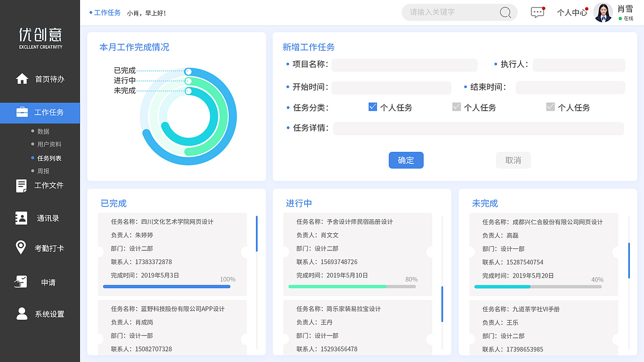Click the 进行中 marker dot on donut chart
The width and height of the screenshot is (644, 362).
[188, 81]
